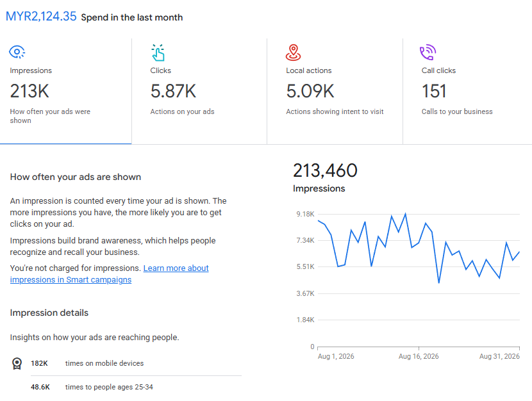This screenshot has width=532, height=401.
Task: Click the Clicks pointing-hand icon
Action: (158, 53)
